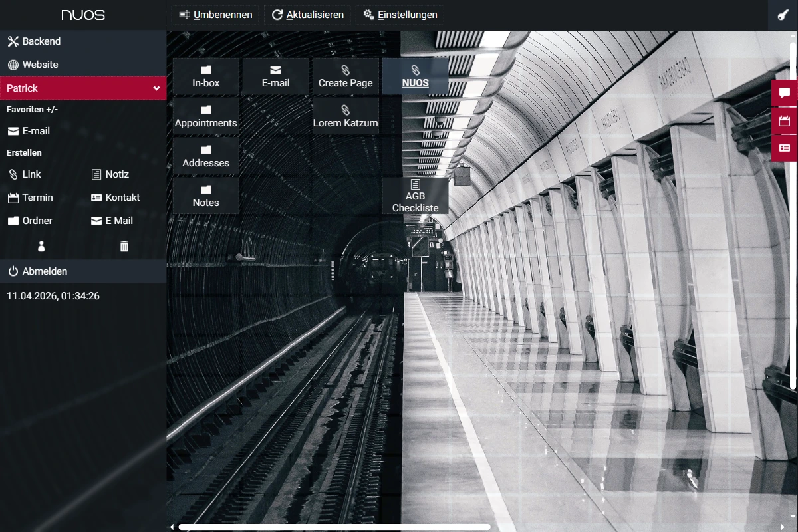The width and height of the screenshot is (798, 532).
Task: Click Abmelden to log out
Action: (45, 271)
